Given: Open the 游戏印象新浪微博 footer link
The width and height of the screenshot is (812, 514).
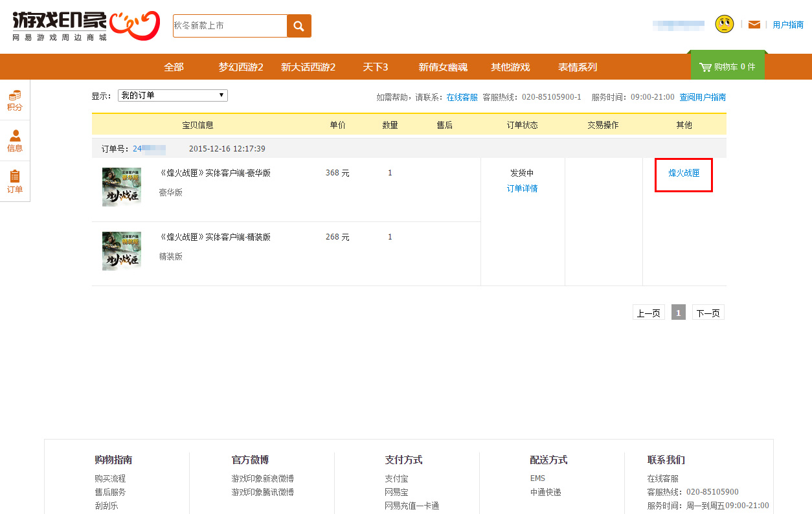Looking at the screenshot, I should coord(263,478).
